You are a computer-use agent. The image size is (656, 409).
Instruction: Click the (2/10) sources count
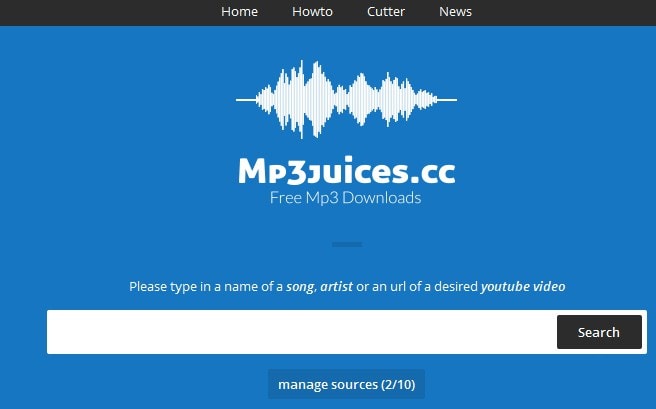(398, 384)
